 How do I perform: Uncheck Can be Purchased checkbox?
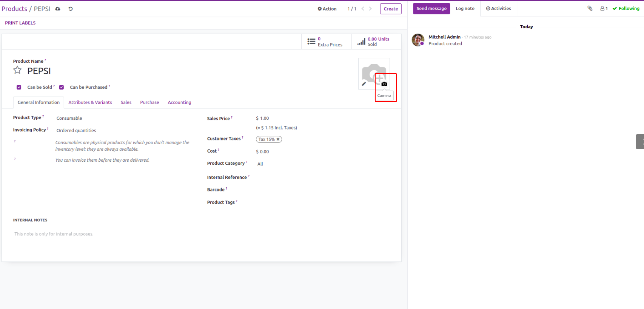[x=62, y=87]
